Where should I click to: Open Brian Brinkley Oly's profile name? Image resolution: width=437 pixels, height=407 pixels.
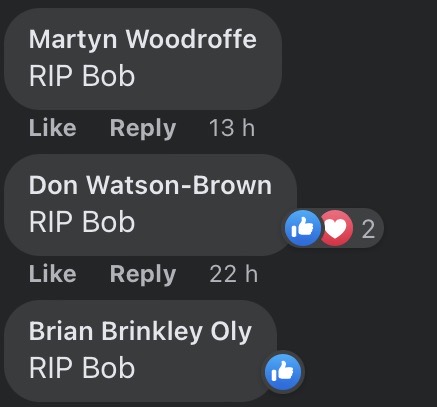pos(140,332)
